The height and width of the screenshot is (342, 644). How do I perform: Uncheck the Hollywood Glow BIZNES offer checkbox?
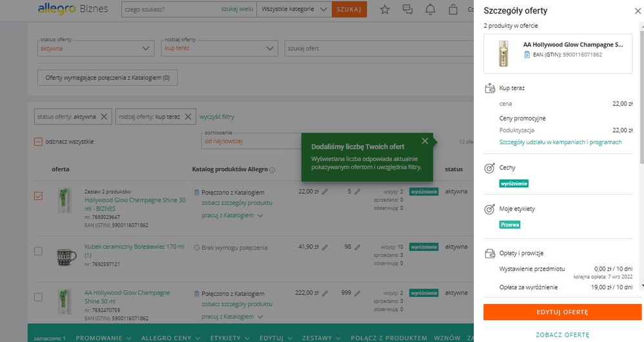pos(38,196)
